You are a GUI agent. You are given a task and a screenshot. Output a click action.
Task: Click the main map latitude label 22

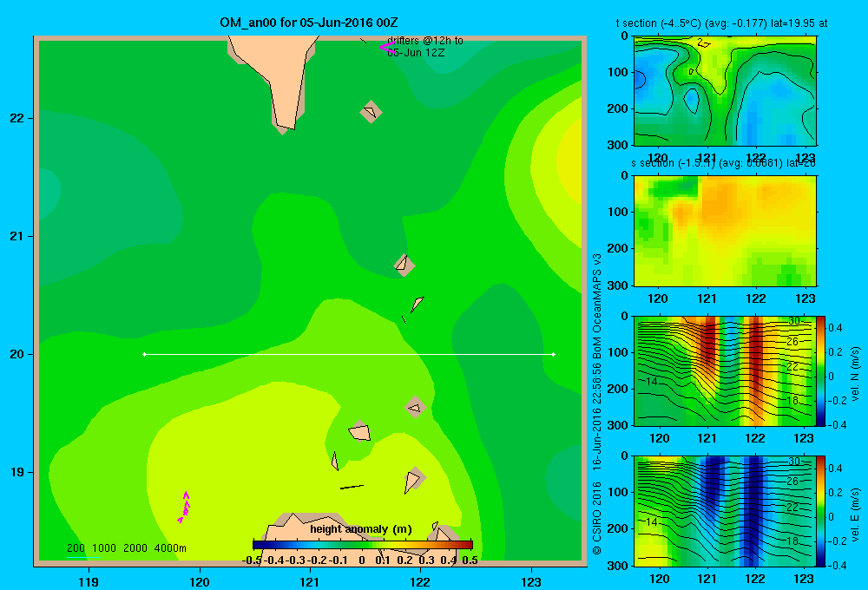click(x=17, y=118)
